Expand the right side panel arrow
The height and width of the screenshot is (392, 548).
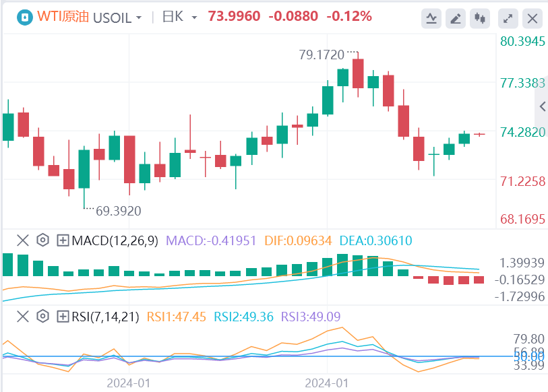pos(543,106)
